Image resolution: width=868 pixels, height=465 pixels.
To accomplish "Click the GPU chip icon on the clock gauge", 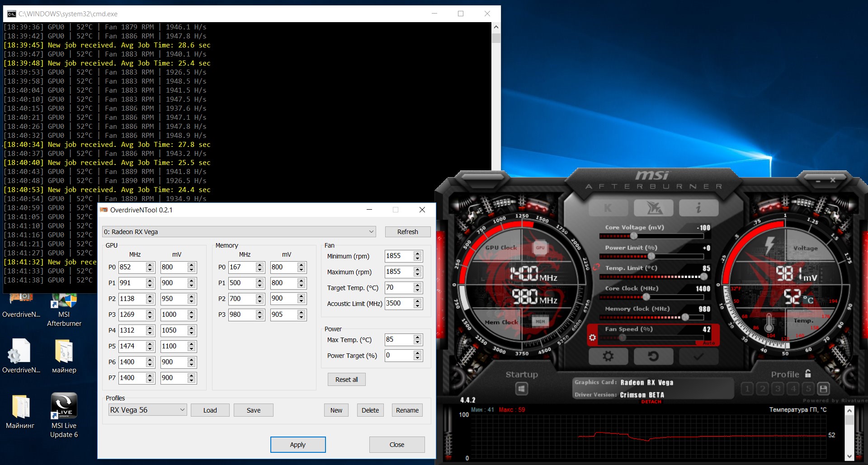I will pyautogui.click(x=540, y=248).
